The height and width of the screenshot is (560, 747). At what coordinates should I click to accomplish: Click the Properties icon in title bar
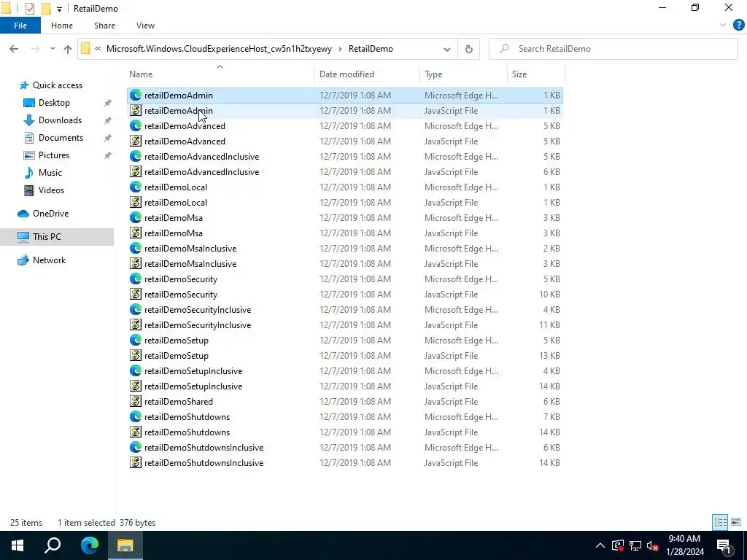(x=29, y=9)
